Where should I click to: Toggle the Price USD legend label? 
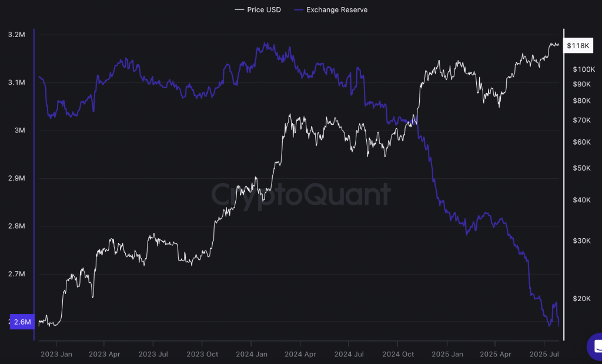point(264,10)
